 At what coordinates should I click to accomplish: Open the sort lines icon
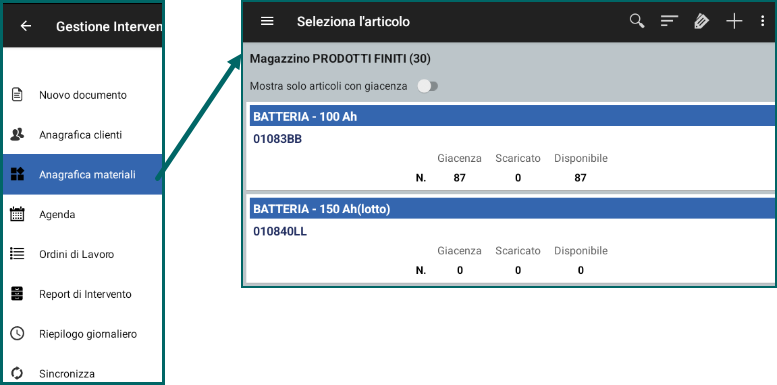tap(669, 21)
